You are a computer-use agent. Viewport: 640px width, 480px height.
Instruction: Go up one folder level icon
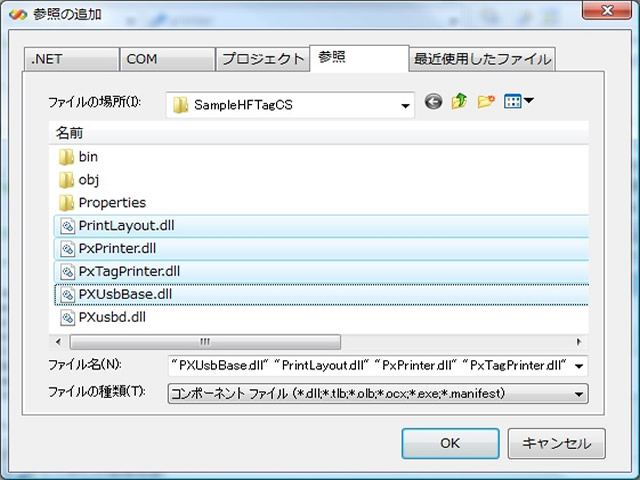pos(459,101)
